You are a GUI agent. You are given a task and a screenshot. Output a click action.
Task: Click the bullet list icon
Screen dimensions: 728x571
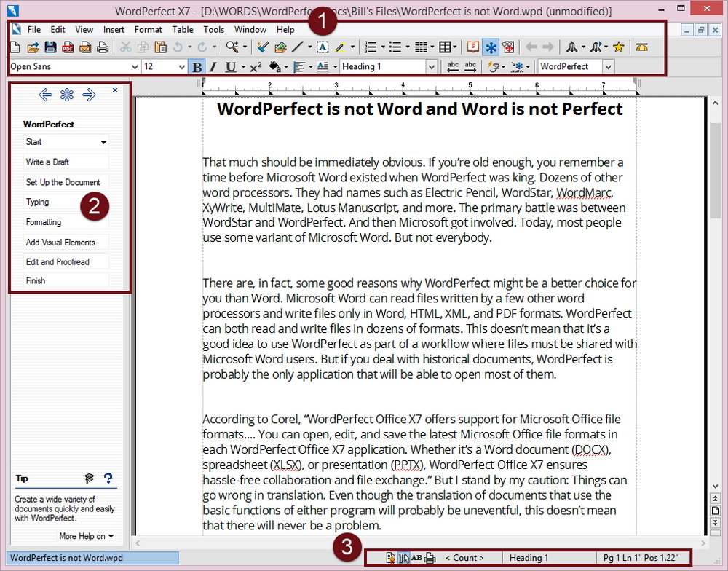(x=395, y=47)
